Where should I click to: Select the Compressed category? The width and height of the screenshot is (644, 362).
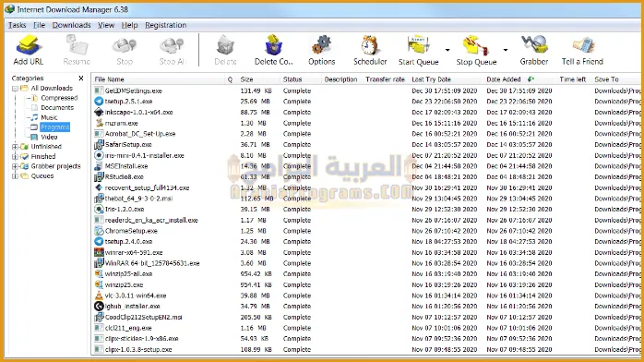coord(59,98)
